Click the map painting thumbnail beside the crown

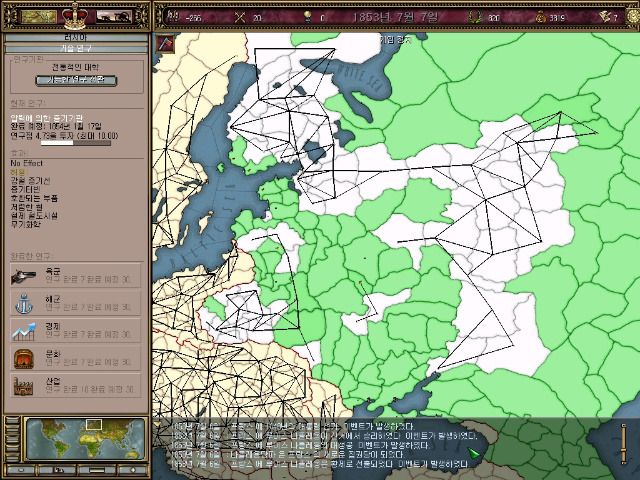click(x=39, y=17)
